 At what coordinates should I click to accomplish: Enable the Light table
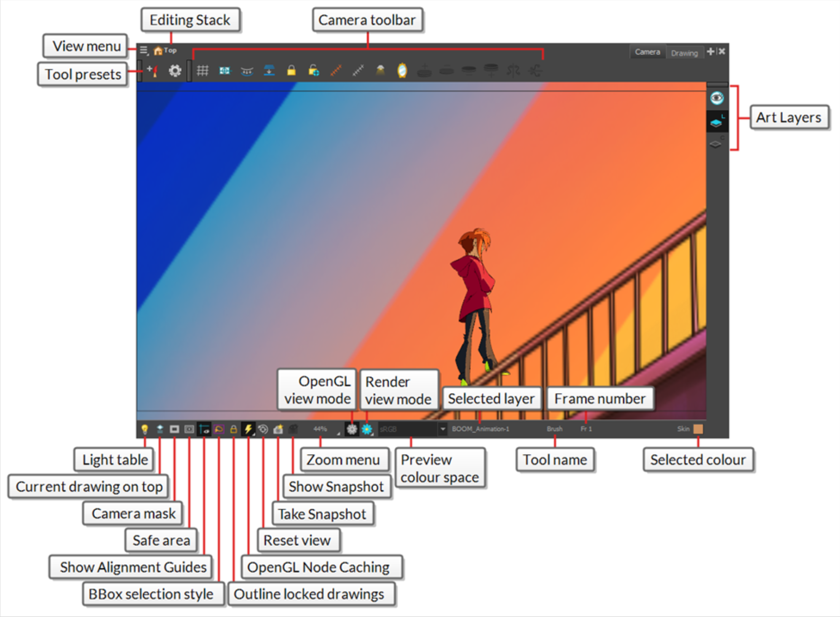145,429
